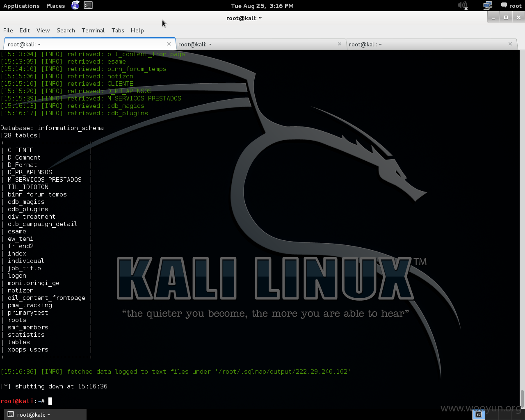Click 'Database: information_schema' text
Screen dimensions: 525x420
click(52, 128)
